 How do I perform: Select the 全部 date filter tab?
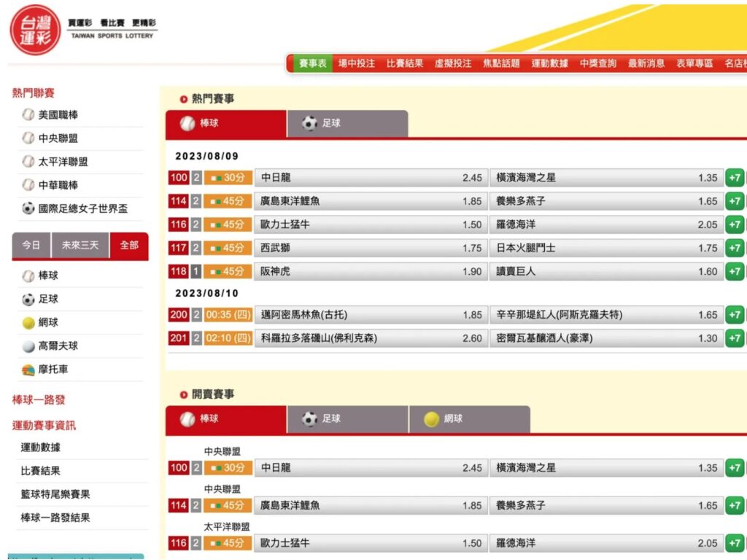(129, 245)
